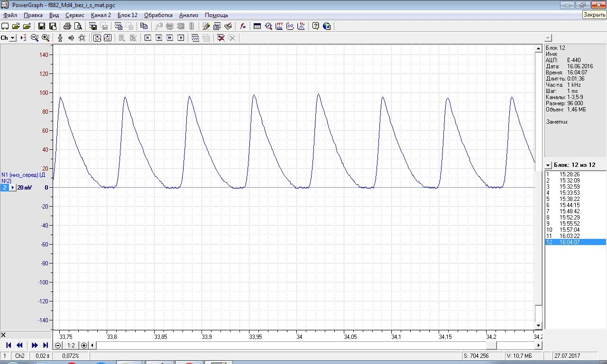Viewport: 607px width, 364px height.
Task: Click graph vertical scrollbar up arrow
Action: (538, 48)
